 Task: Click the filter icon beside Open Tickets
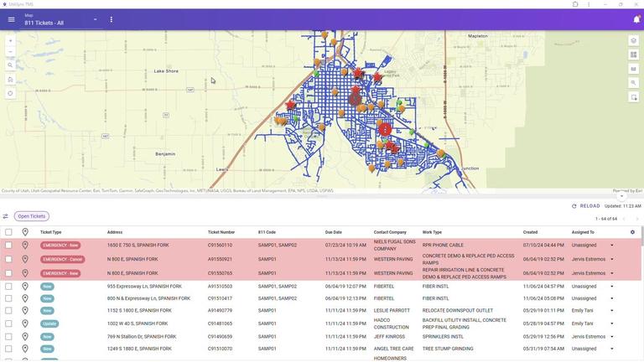(x=6, y=216)
